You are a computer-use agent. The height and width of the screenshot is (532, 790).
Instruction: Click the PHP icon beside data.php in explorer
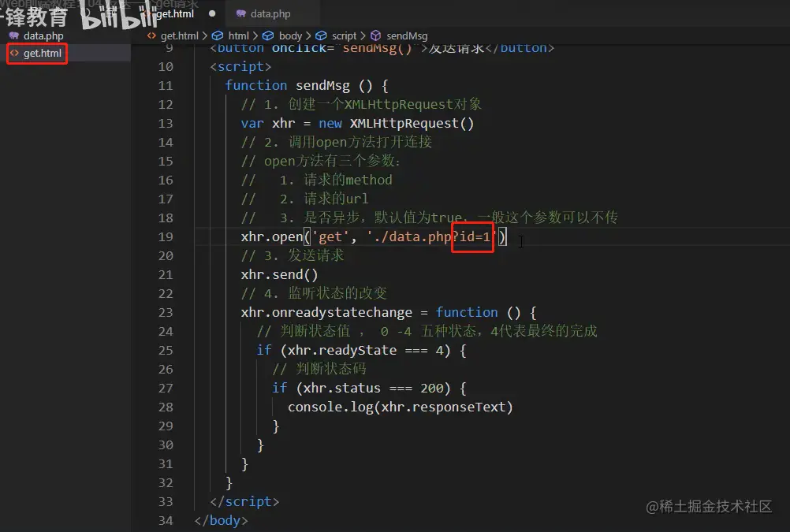point(13,35)
